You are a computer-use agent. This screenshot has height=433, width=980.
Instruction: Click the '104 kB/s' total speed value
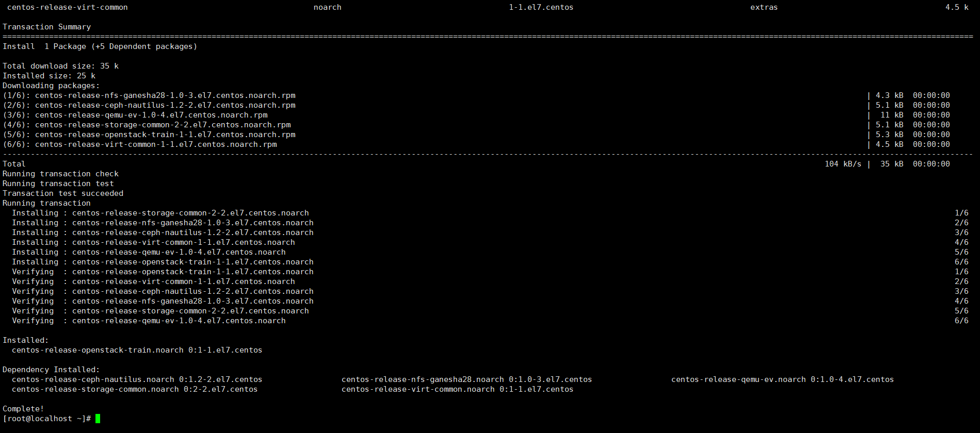coord(843,164)
